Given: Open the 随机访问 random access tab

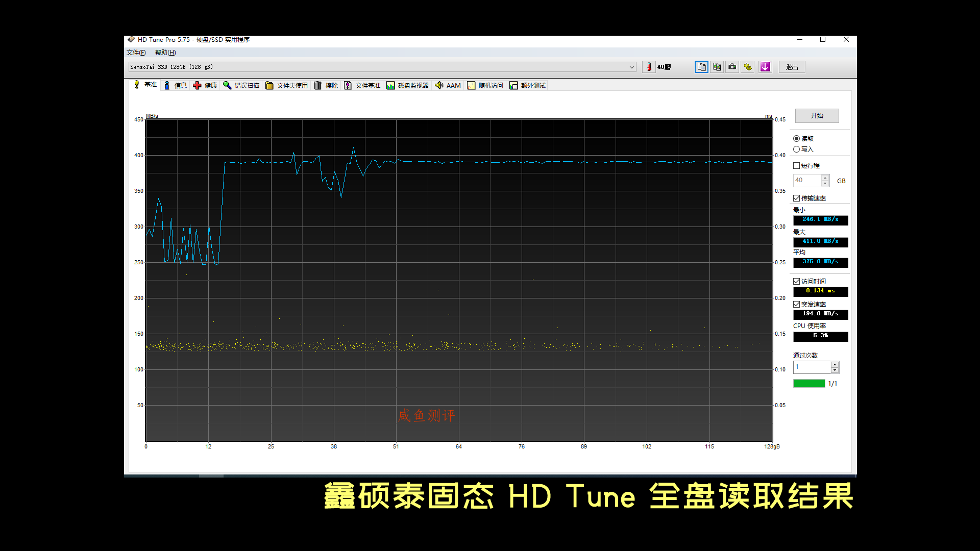Looking at the screenshot, I should click(x=485, y=85).
